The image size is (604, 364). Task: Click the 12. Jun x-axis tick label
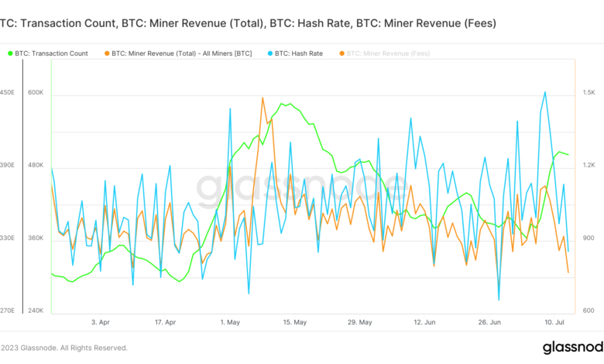pos(425,321)
